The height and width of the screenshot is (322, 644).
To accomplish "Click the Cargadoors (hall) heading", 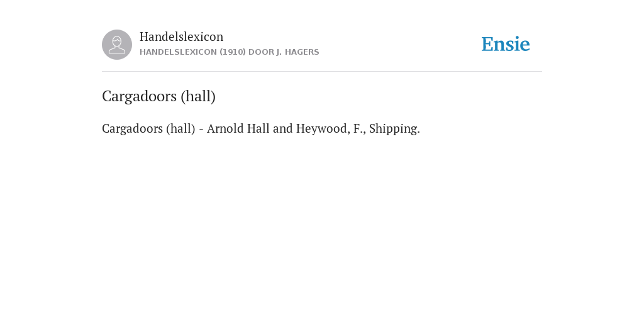I will click(158, 96).
